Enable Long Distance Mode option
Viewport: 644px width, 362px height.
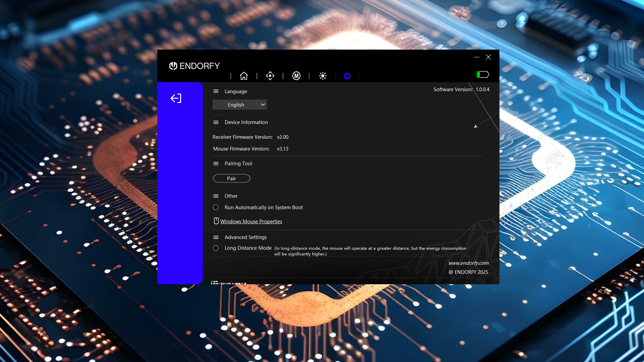(x=216, y=248)
